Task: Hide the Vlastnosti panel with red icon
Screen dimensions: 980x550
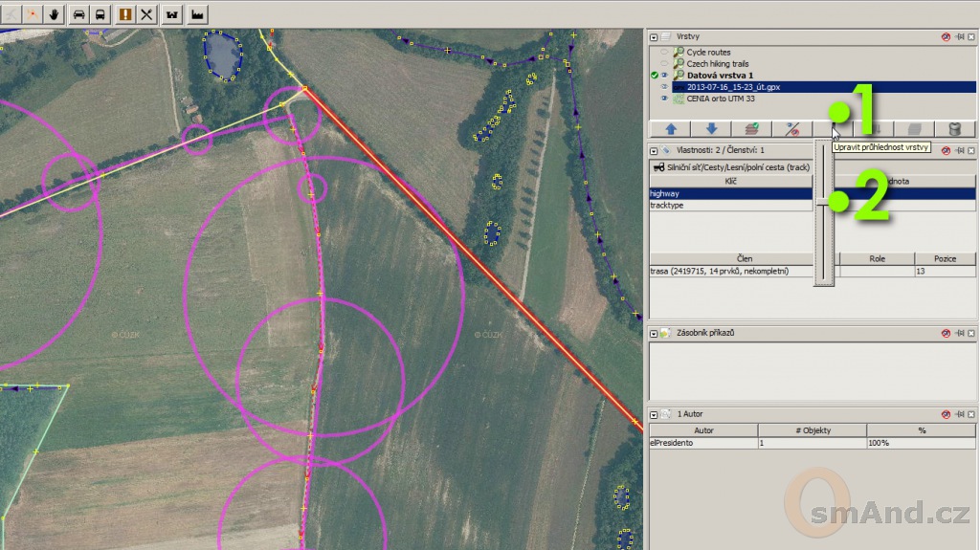Action: coord(946,150)
